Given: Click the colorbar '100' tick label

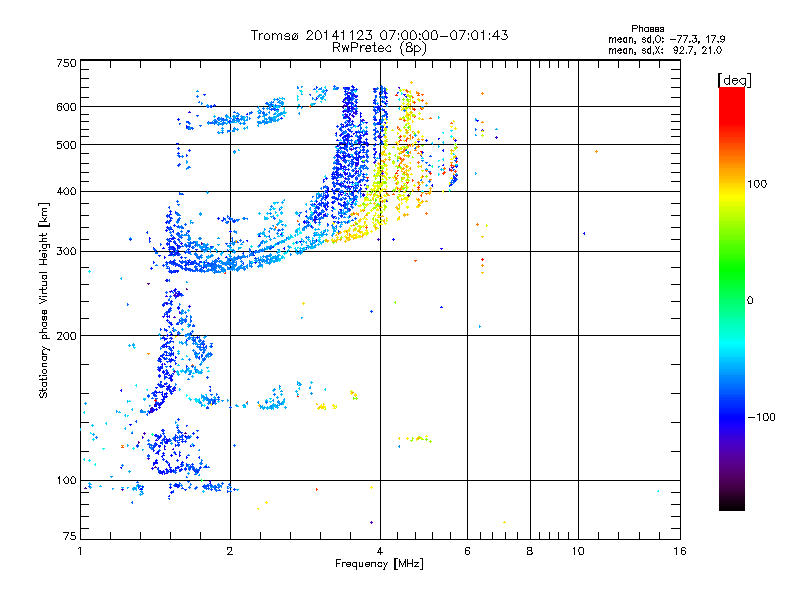Looking at the screenshot, I should tap(757, 184).
